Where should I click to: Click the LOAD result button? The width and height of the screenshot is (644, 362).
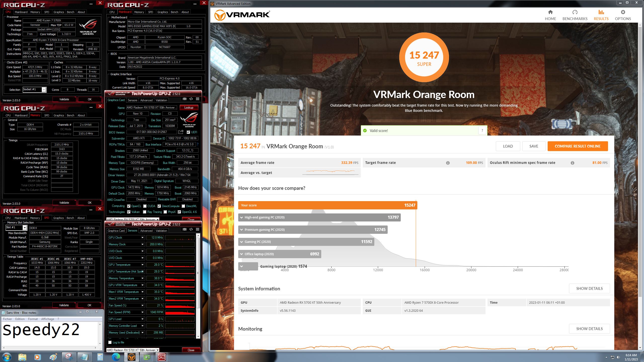point(508,146)
